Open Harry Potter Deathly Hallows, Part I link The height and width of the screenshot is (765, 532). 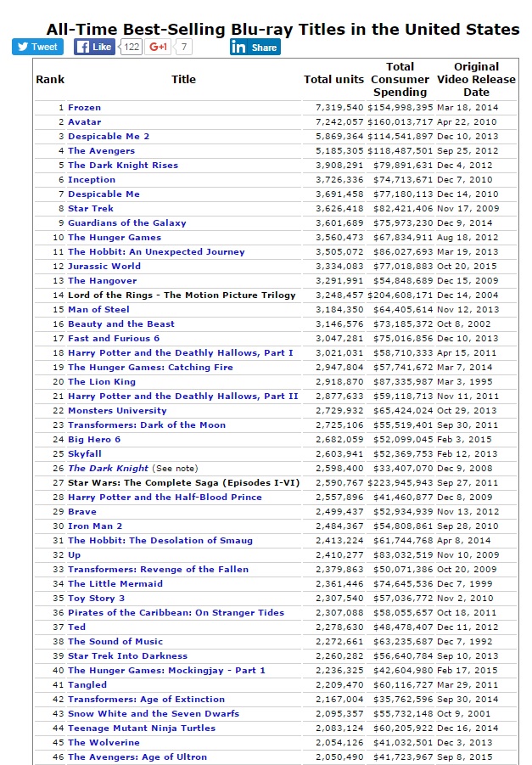[181, 352]
